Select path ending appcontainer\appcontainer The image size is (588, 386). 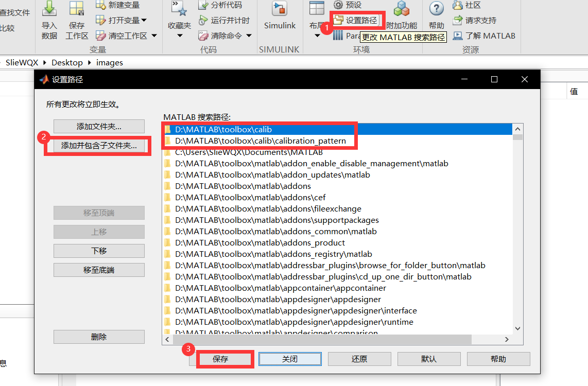(x=337, y=288)
